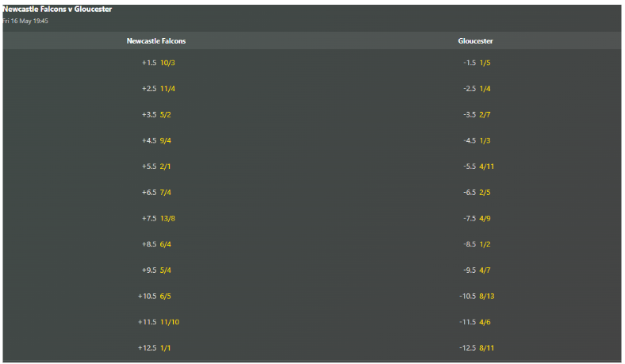This screenshot has height=364, width=625.
Task: Choose Newcastle Falcons +3.5 at 5/2
Action: tap(156, 114)
